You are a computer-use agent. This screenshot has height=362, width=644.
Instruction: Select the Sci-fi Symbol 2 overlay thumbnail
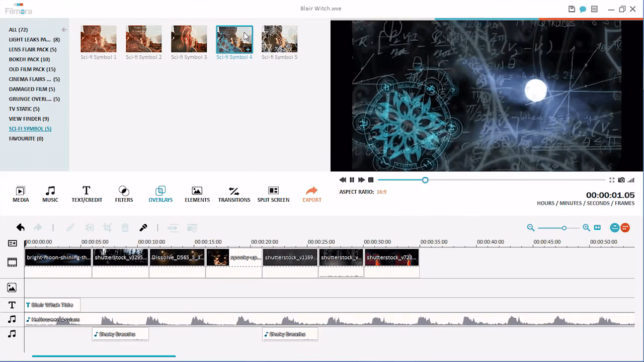[x=144, y=39]
